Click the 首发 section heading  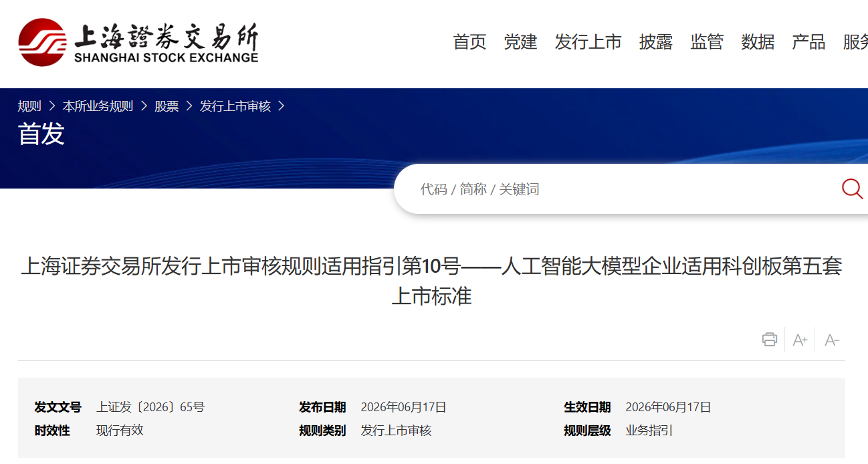[41, 134]
